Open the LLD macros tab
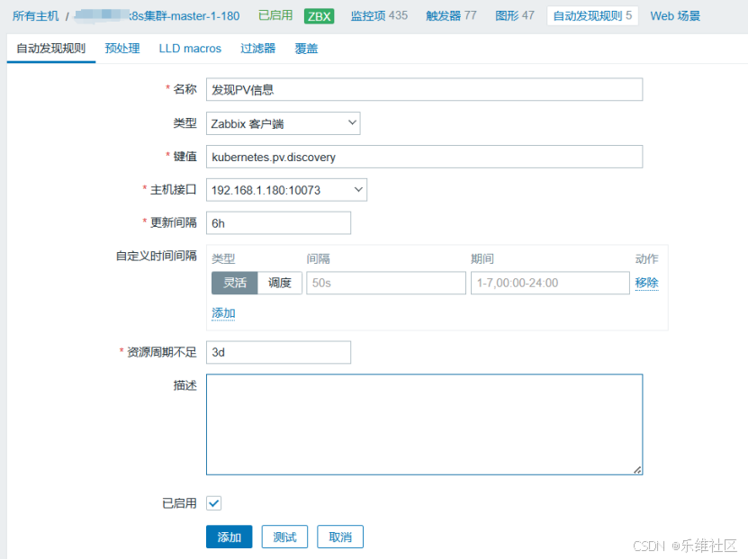Image resolution: width=748 pixels, height=560 pixels. coord(190,49)
